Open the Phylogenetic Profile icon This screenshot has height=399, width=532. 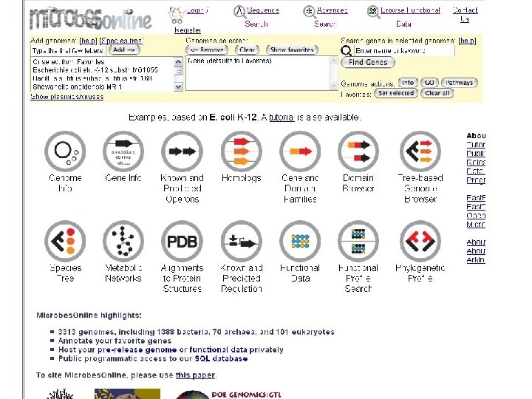pyautogui.click(x=420, y=241)
